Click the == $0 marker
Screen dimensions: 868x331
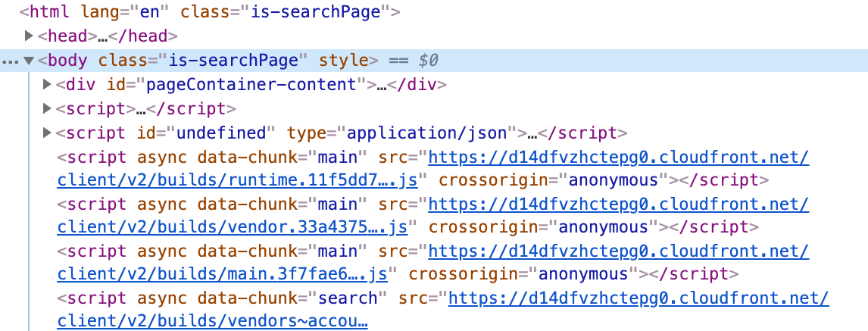414,61
